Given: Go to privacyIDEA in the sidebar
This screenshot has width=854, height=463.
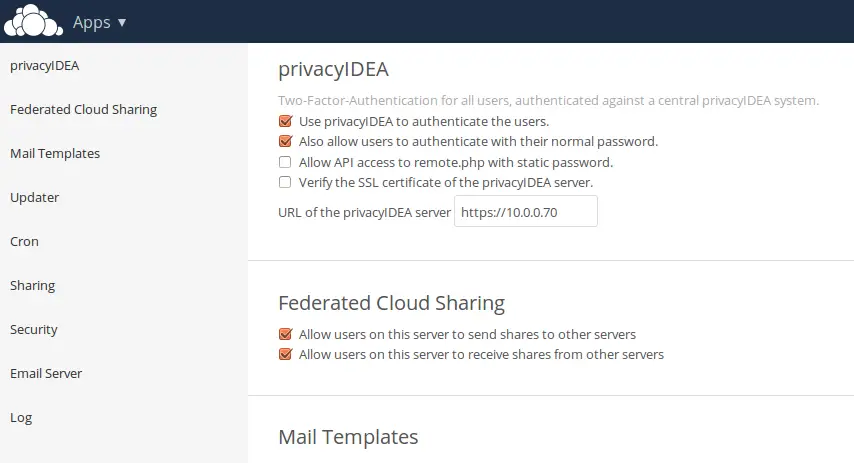Looking at the screenshot, I should (45, 65).
